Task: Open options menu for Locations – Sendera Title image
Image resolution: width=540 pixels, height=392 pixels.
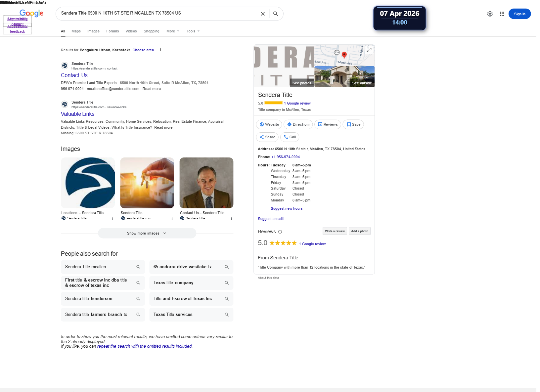Action: click(113, 218)
